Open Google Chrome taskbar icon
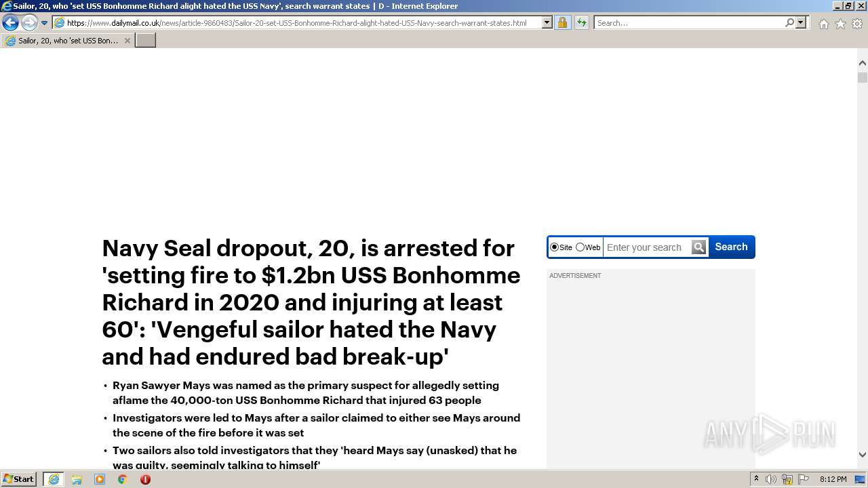868x488 pixels. [x=123, y=479]
